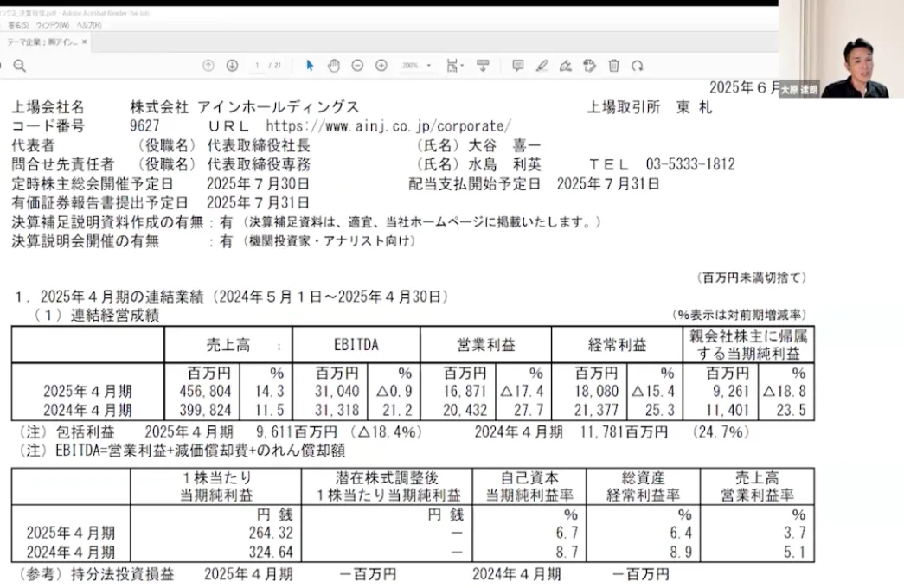This screenshot has height=588, width=904.
Task: Click the earnings per share value 324.64
Action: point(271,552)
